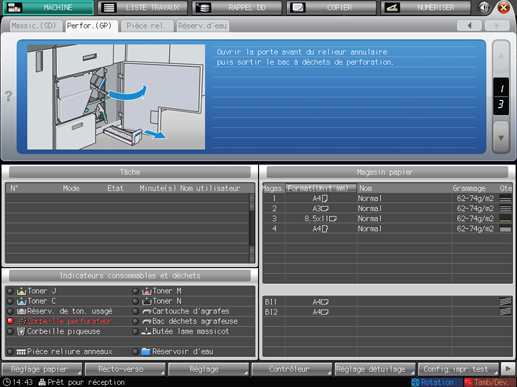Click the red Corbeille perforateur indicator
Screen dimensions: 517x387
click(11, 321)
